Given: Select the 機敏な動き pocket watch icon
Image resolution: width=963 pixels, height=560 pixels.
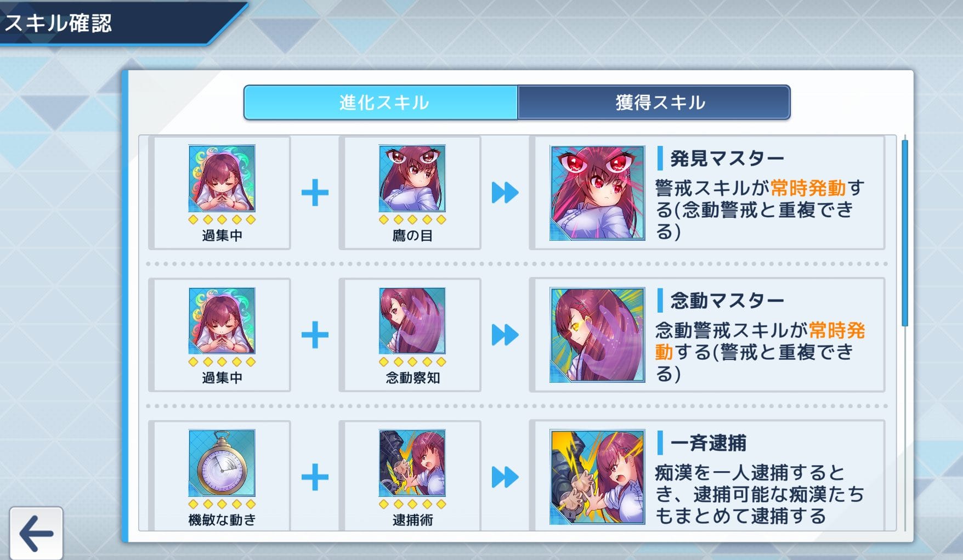Looking at the screenshot, I should point(222,463).
